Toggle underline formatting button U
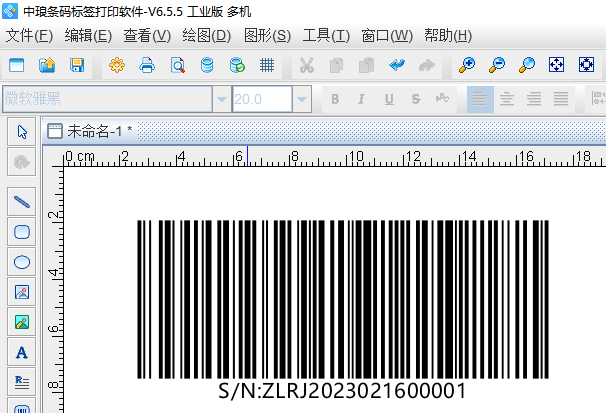606x413 pixels. [389, 99]
